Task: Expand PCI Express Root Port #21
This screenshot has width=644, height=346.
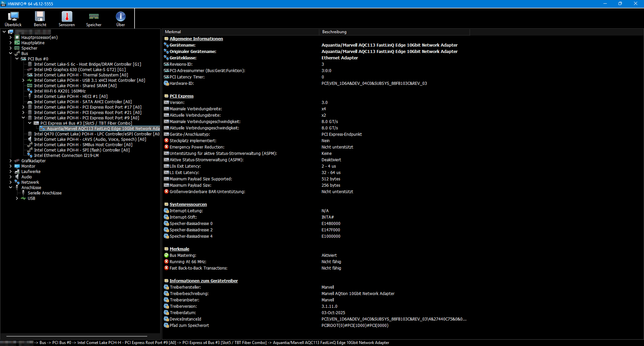Action: tap(23, 113)
